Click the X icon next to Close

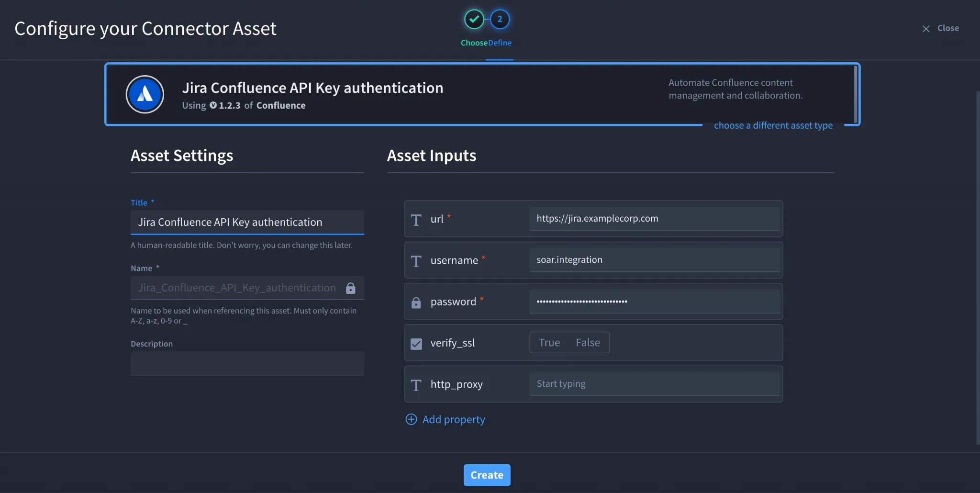click(926, 29)
